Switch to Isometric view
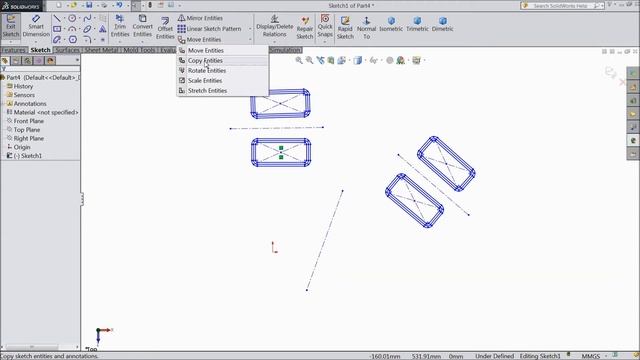This screenshot has height=360, width=640. tap(391, 24)
